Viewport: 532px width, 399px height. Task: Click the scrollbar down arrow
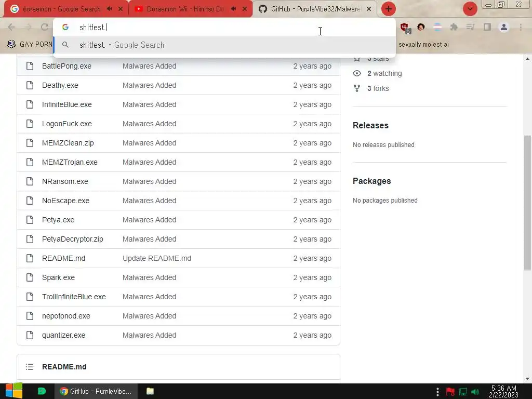tap(527, 379)
